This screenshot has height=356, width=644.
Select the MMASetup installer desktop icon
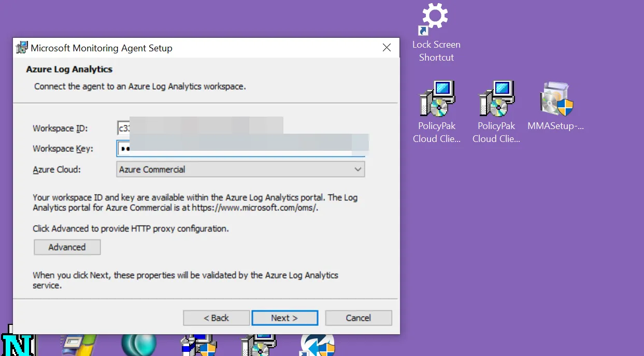point(556,99)
